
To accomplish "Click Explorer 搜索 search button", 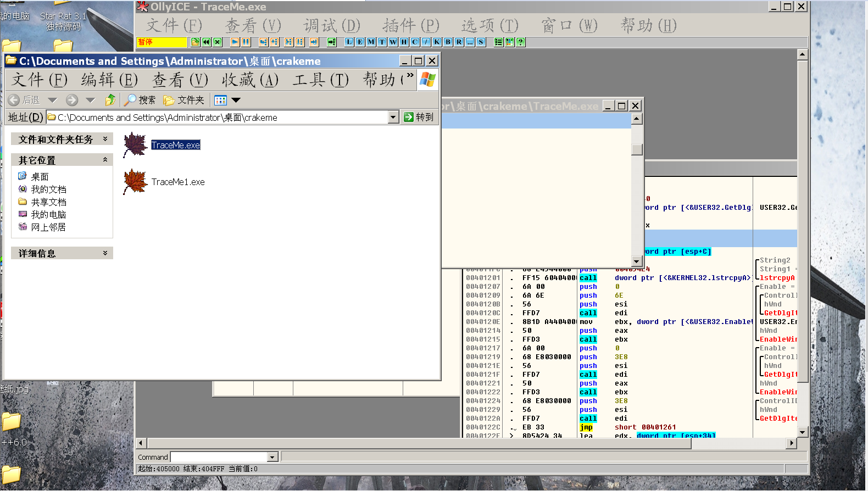I will pos(140,100).
